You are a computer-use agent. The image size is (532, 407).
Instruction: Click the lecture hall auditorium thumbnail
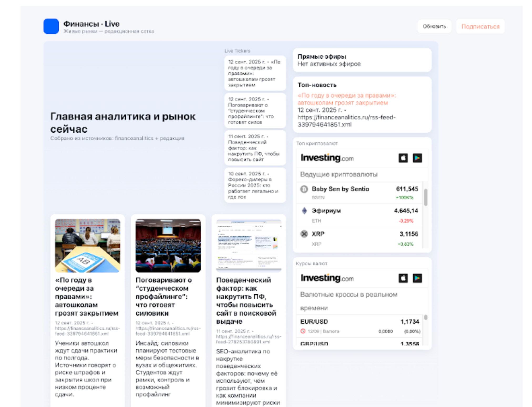168,246
